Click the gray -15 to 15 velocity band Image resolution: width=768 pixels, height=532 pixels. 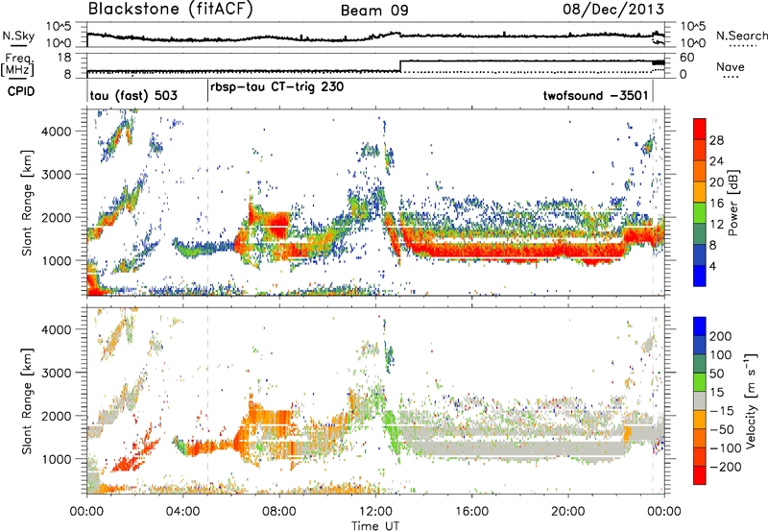[x=700, y=400]
